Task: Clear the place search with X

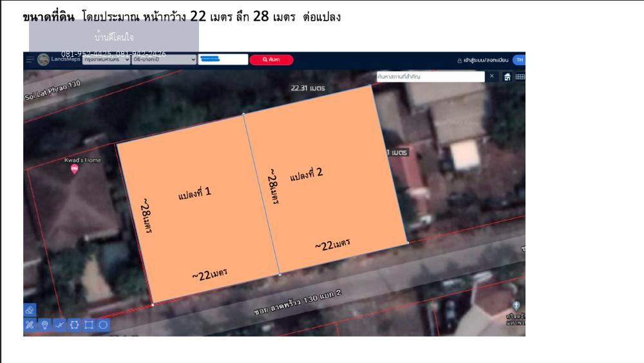Action: (x=491, y=76)
